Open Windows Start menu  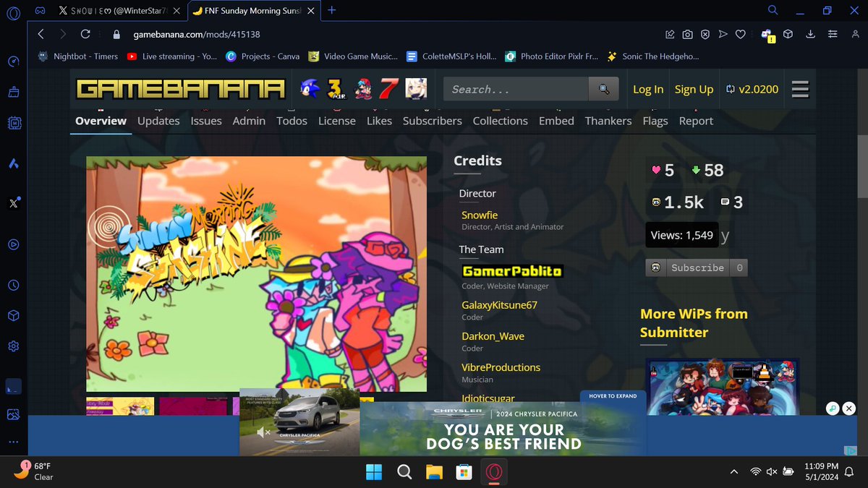pyautogui.click(x=374, y=473)
